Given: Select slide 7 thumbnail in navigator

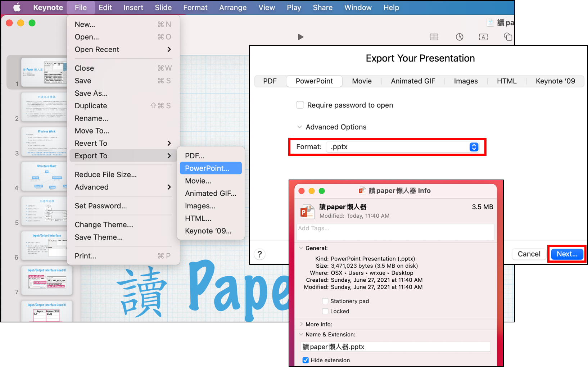Looking at the screenshot, I should click(x=47, y=280).
